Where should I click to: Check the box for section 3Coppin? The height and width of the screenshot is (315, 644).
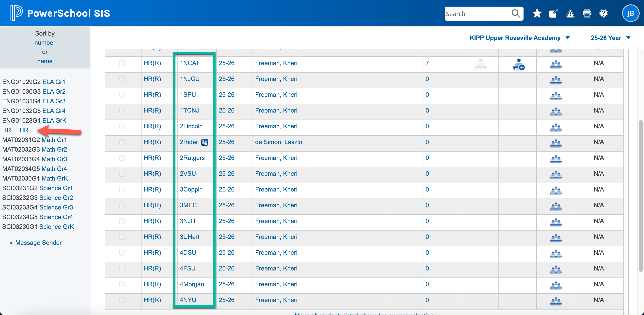click(122, 189)
